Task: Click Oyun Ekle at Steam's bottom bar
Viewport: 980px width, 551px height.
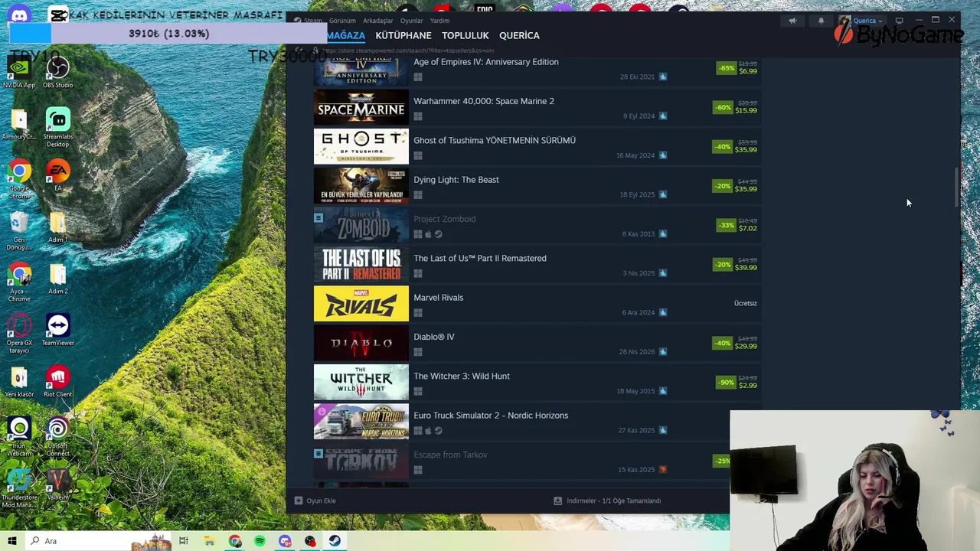Action: pos(315,500)
